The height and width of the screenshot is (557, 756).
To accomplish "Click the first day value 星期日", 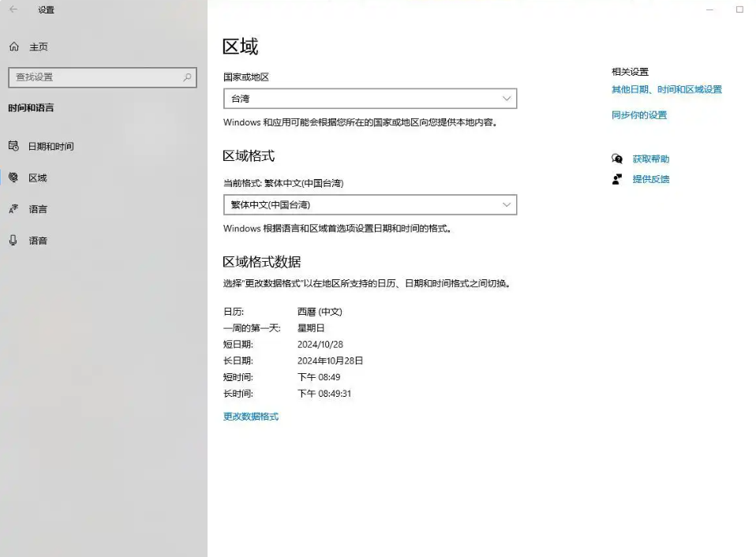I will tap(311, 328).
